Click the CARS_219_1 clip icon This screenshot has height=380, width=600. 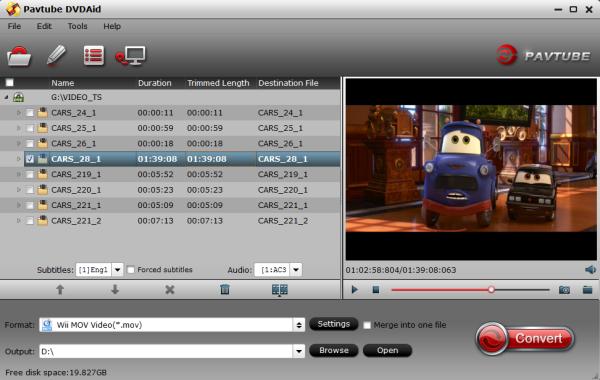42,174
